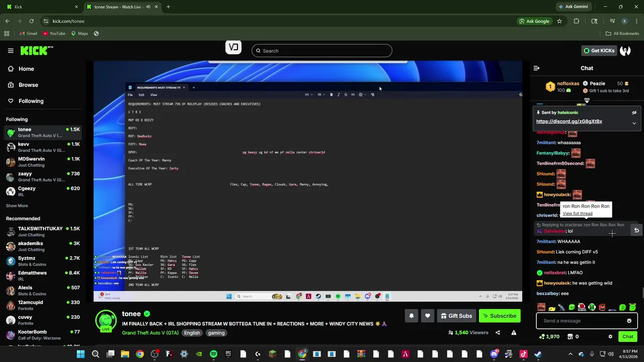
Task: Open profile avatar in Kick header
Action: pos(625,51)
